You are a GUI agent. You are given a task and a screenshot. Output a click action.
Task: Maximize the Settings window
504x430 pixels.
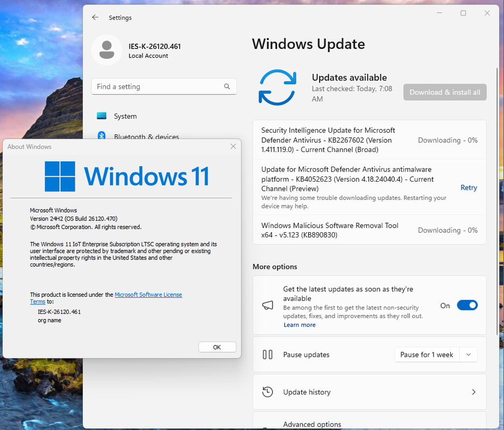463,13
